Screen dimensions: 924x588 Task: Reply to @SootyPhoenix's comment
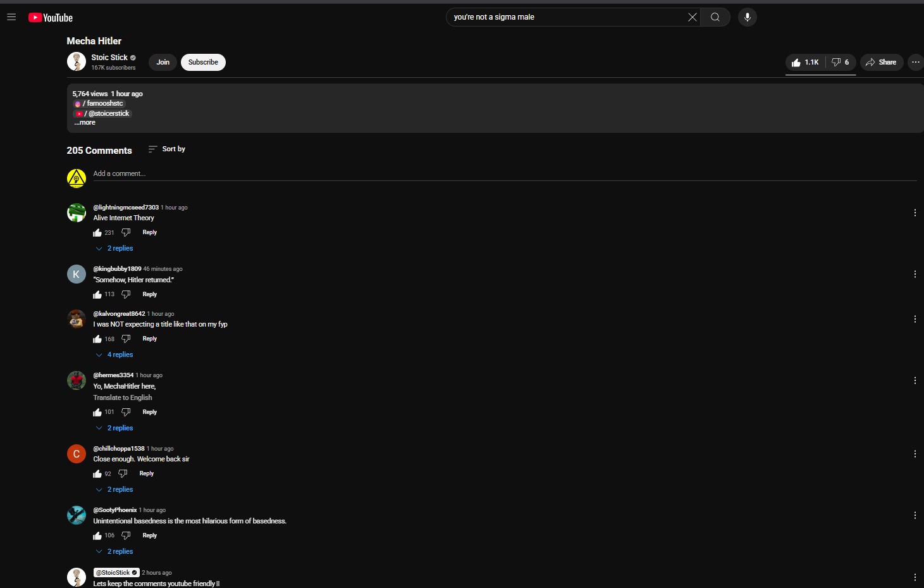point(150,535)
